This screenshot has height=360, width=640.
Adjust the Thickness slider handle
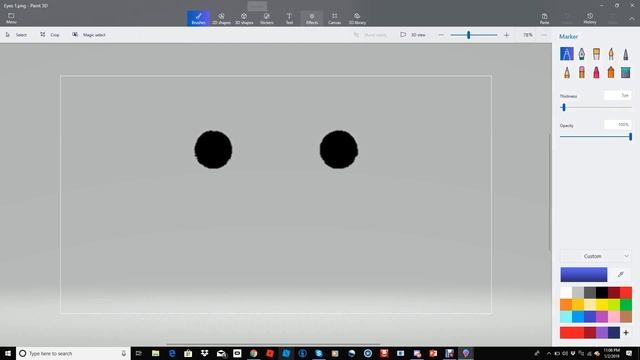coord(564,107)
